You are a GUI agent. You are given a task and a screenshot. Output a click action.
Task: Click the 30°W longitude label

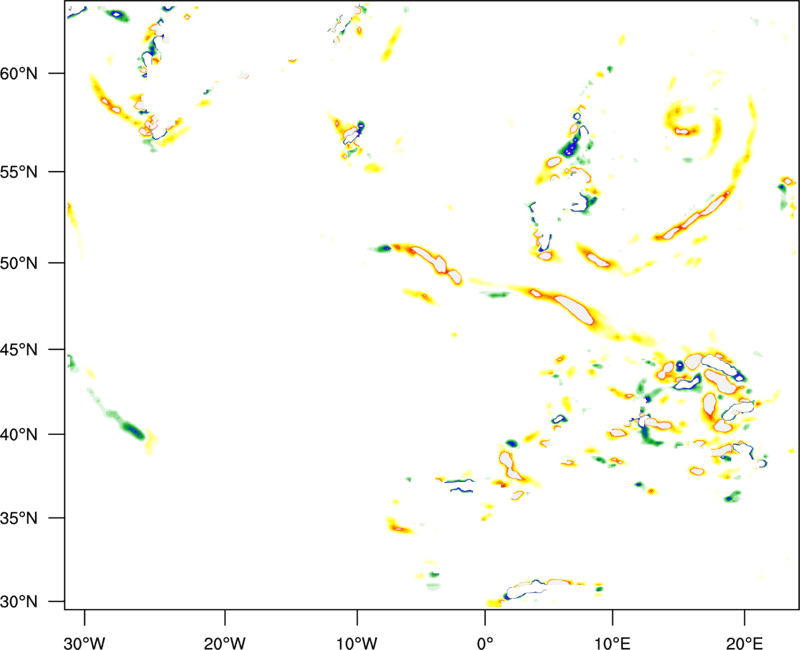[x=85, y=643]
